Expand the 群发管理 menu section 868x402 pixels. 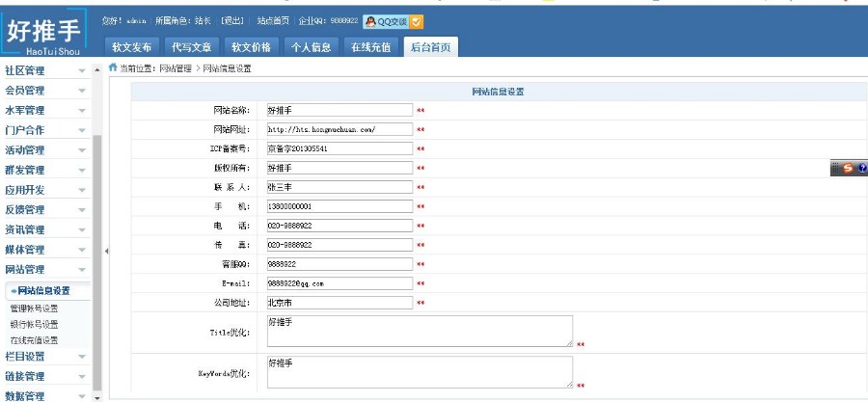[45, 171]
